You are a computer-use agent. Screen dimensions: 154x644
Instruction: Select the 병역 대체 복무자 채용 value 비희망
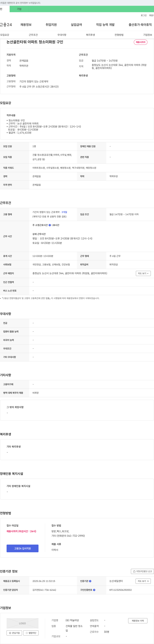[x=35, y=393]
